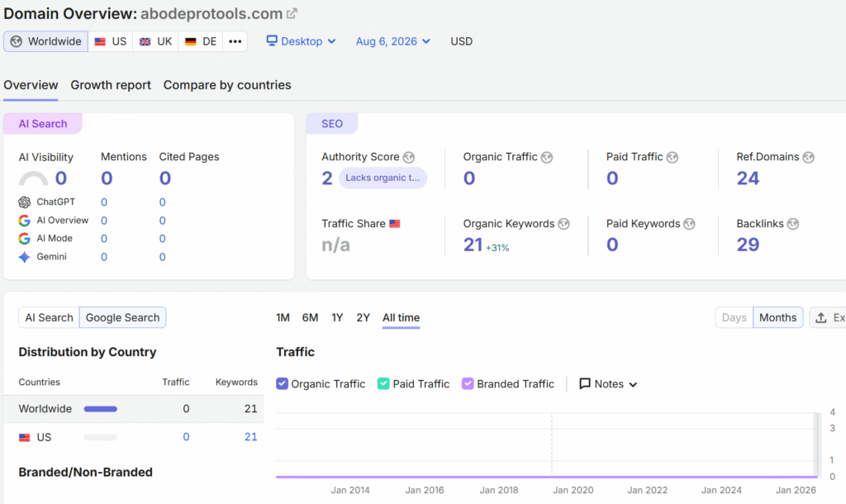Click the Google icon beside AI Overview
Screen dimensions: 846x504
24,221
